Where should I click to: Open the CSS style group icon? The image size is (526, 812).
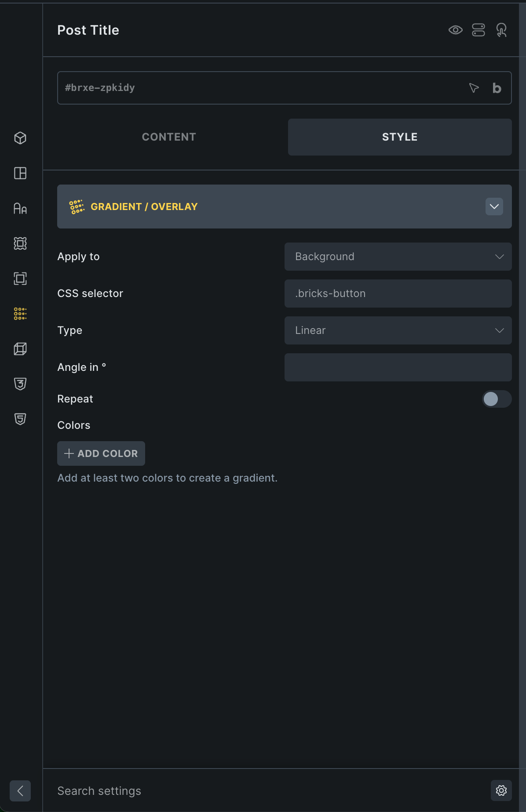20,384
